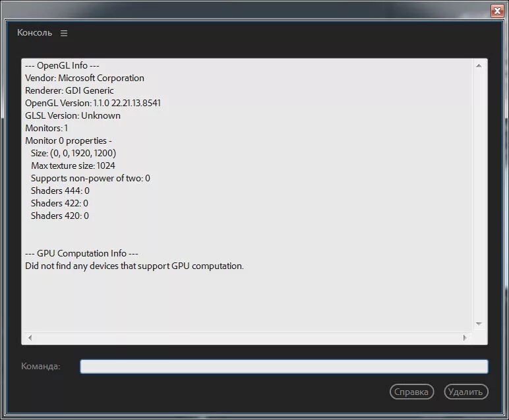Viewport: 509px width, 420px height.
Task: Click the Удалить button
Action: click(x=466, y=392)
